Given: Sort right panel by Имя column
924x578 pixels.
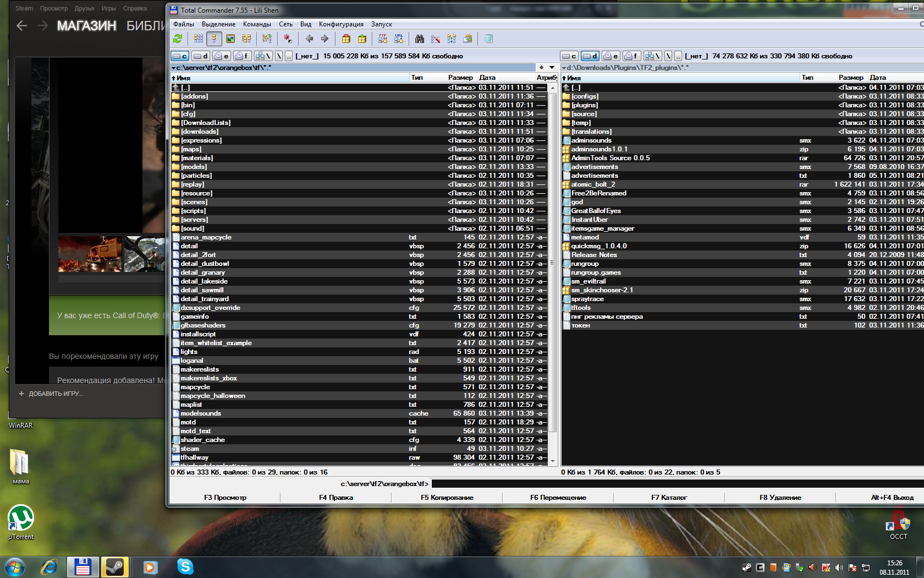Looking at the screenshot, I should (x=680, y=78).
